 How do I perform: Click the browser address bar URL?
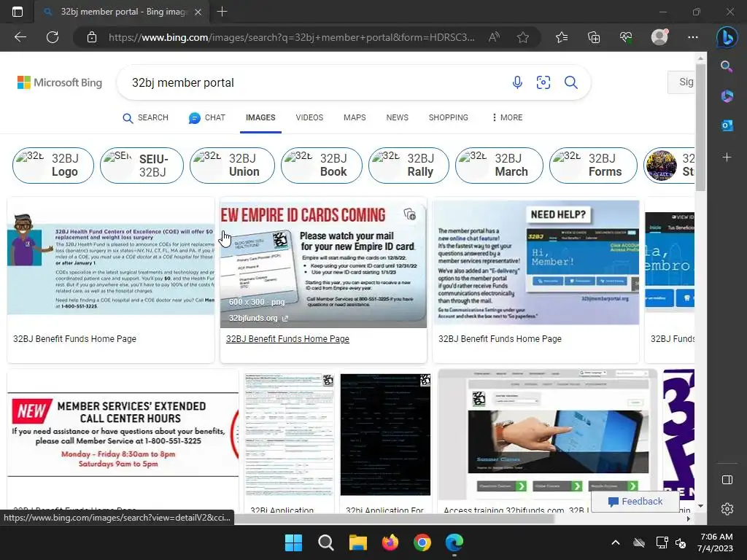click(x=291, y=37)
